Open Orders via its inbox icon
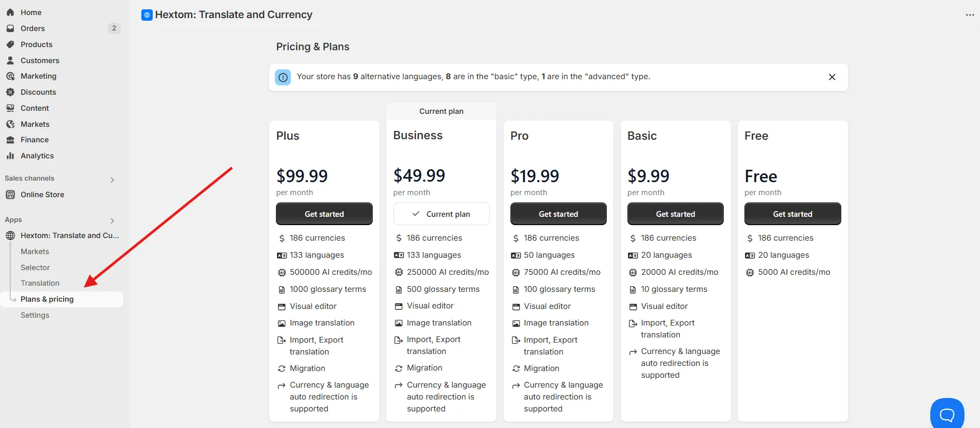Screen dimensions: 980x428 [x=10, y=28]
